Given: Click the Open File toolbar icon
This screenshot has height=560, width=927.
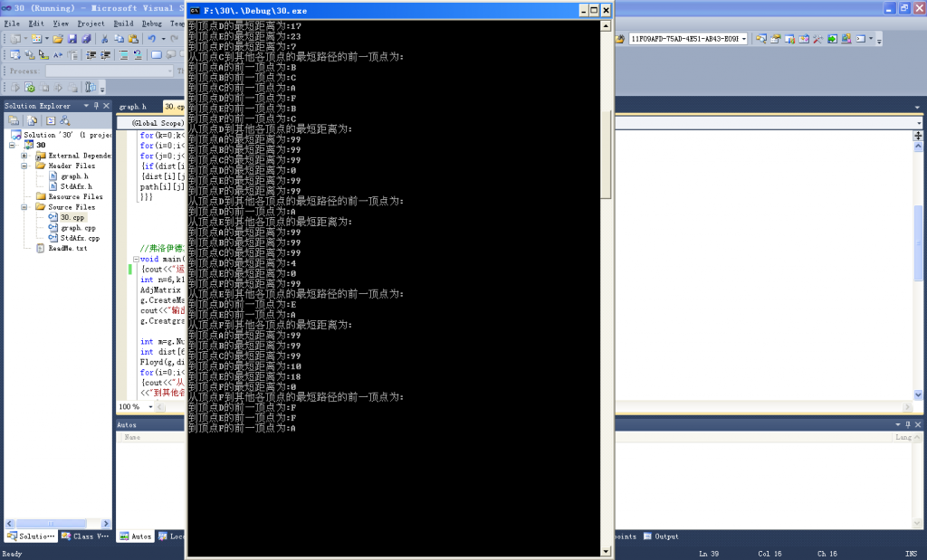Looking at the screenshot, I should tap(57, 38).
